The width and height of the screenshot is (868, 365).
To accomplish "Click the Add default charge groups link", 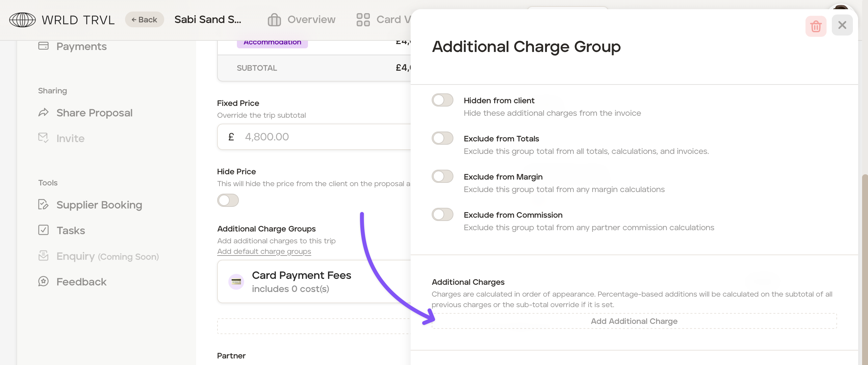I will (x=264, y=252).
